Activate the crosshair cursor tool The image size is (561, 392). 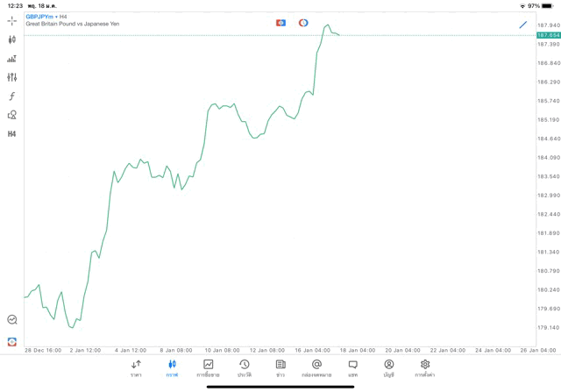coord(12,20)
